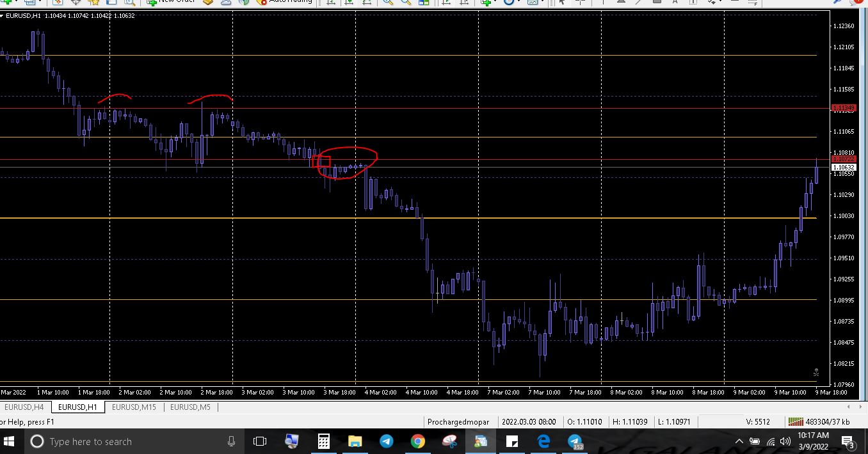Open Microsoft Edge from the taskbar

[x=543, y=441]
